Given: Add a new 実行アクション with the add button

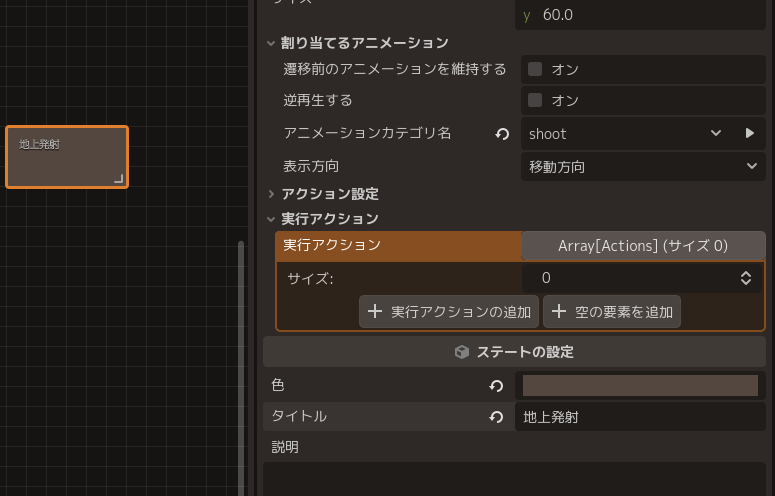Looking at the screenshot, I should pos(449,312).
